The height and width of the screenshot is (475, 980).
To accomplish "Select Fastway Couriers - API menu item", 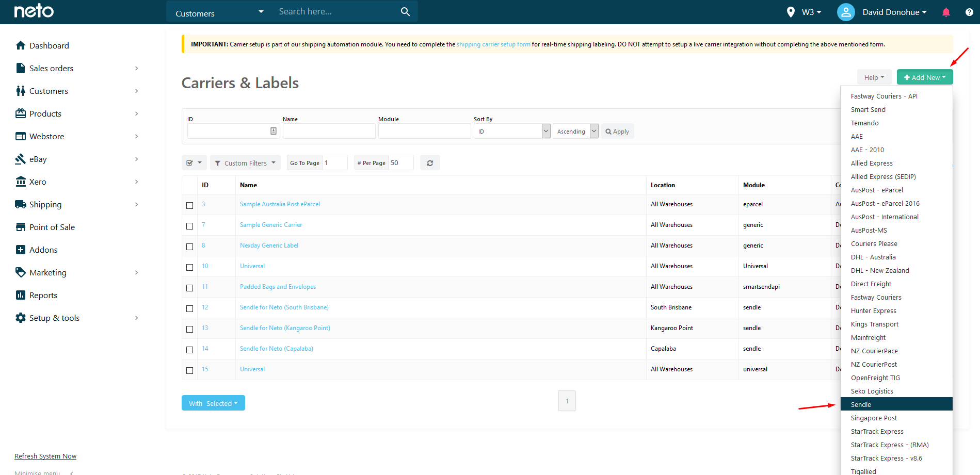I will point(896,96).
